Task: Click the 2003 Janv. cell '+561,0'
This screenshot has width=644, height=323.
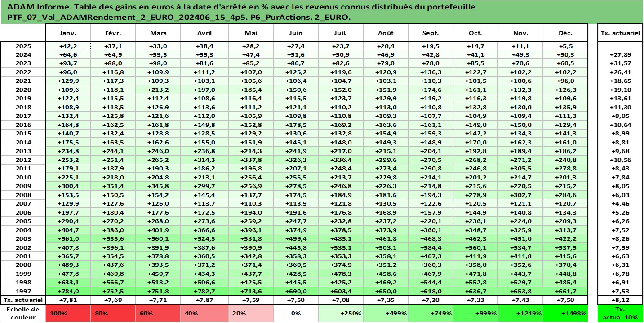Action: pos(68,238)
